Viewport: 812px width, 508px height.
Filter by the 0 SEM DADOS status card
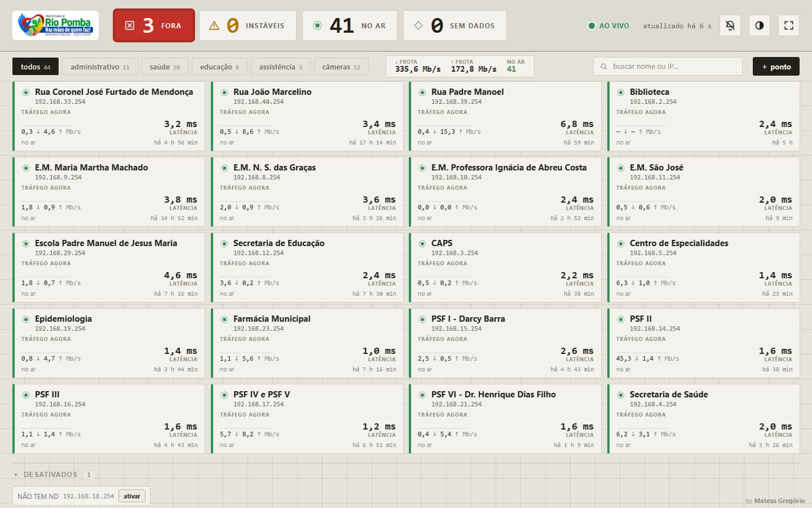[x=455, y=25]
